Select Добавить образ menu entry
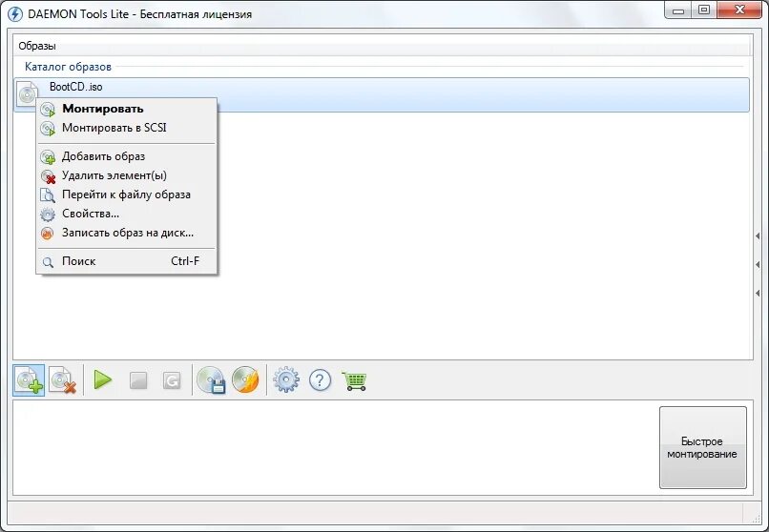This screenshot has height=532, width=769. 126,156
